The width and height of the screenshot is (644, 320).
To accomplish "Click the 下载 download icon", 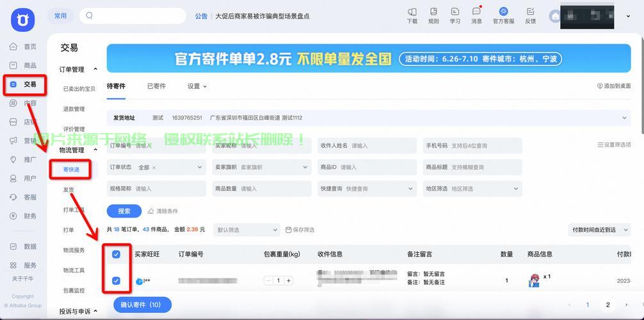I will 412,15.
